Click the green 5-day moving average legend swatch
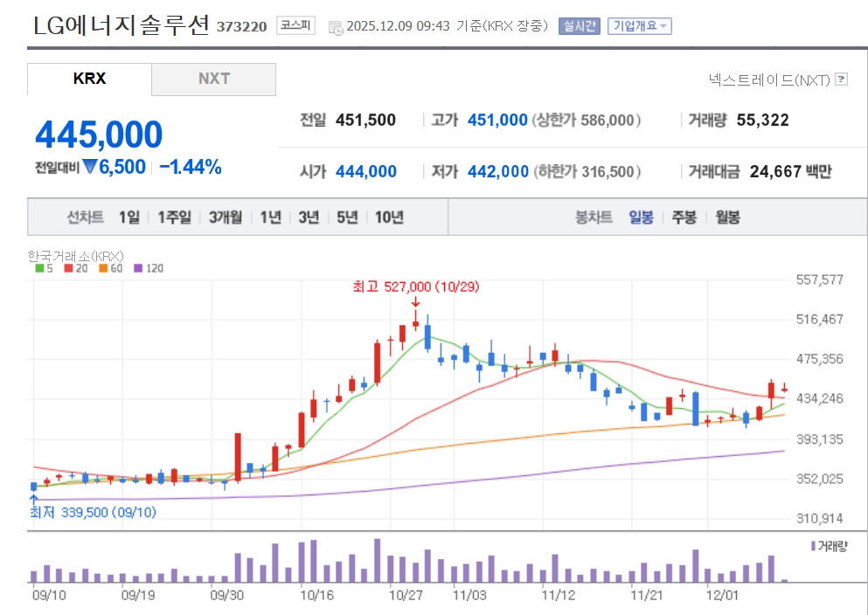 pos(40,268)
